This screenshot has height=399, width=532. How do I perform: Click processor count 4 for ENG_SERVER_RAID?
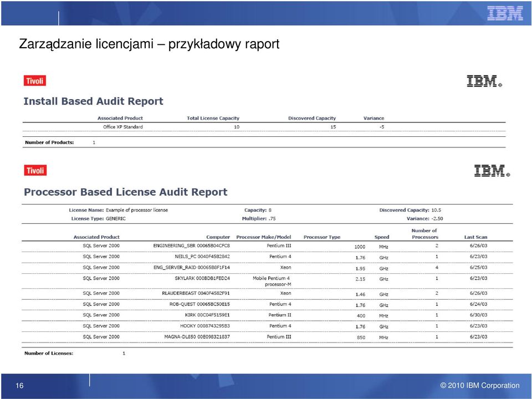437,267
